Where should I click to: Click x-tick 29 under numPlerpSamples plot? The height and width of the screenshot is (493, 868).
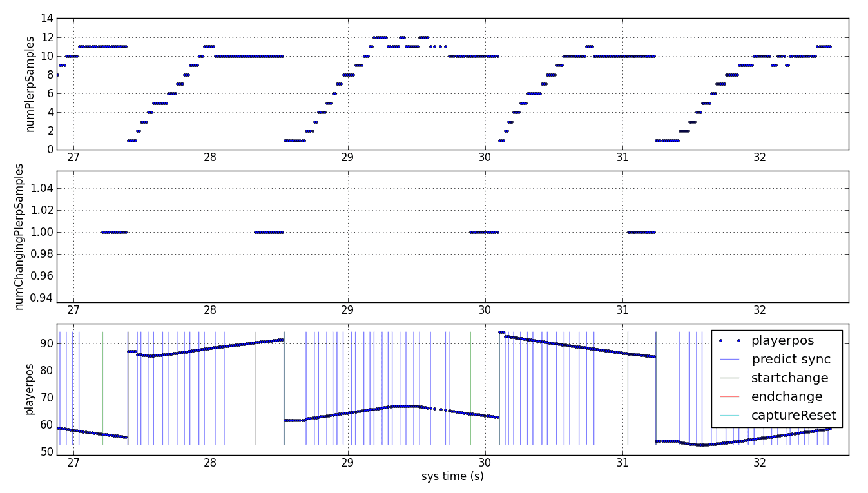[x=347, y=158]
